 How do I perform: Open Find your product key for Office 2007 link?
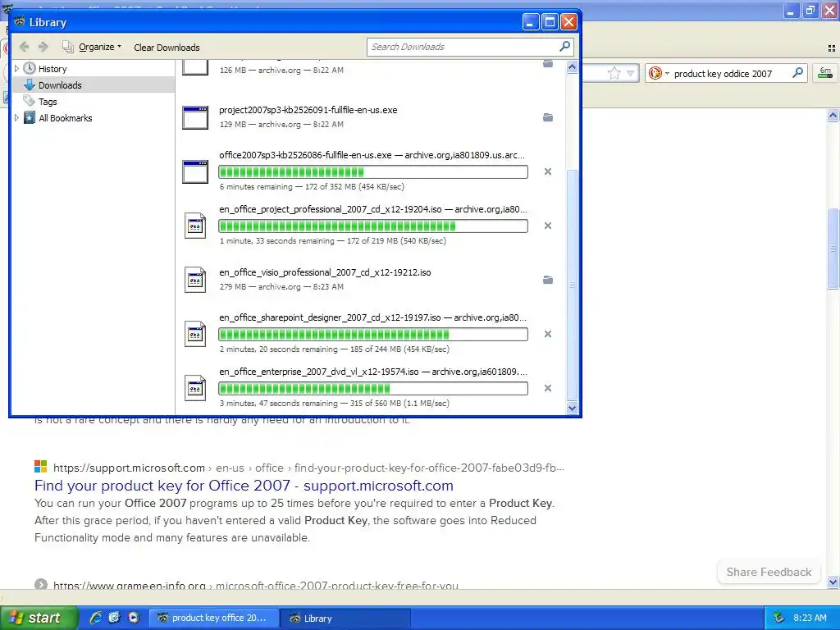point(244,486)
